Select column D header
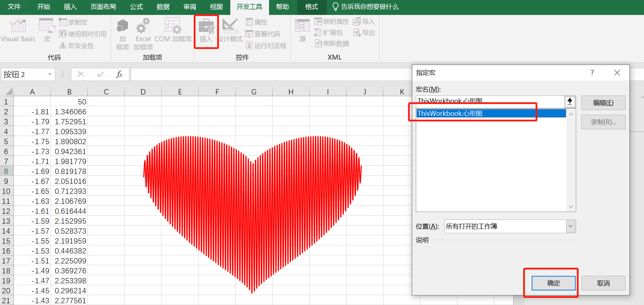Screen dimensions: 644x305 pos(143,92)
